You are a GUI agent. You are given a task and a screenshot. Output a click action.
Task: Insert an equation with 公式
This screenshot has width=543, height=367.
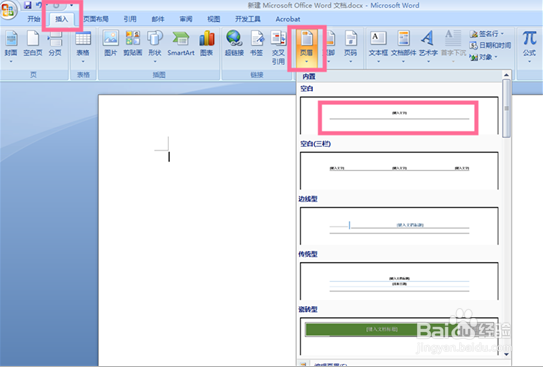(529, 47)
